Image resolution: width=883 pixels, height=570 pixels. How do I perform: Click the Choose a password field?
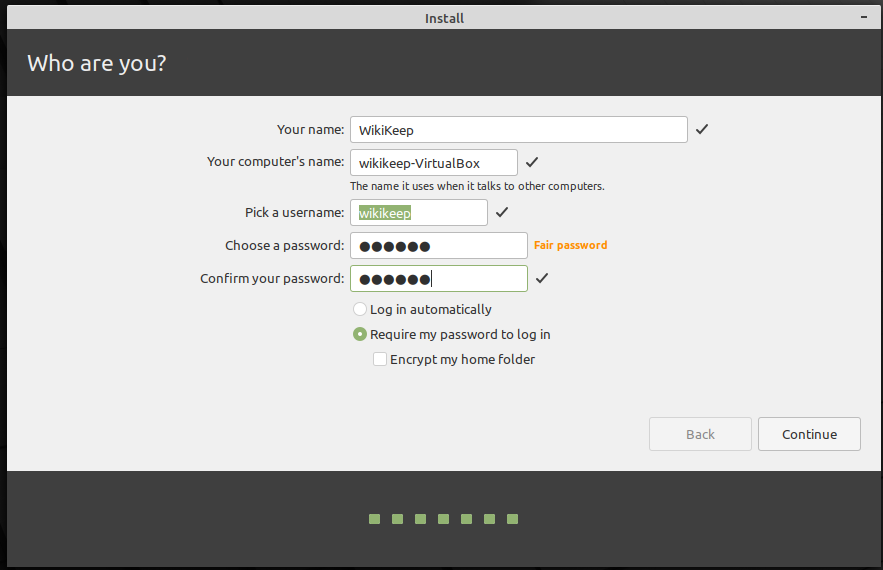point(439,246)
